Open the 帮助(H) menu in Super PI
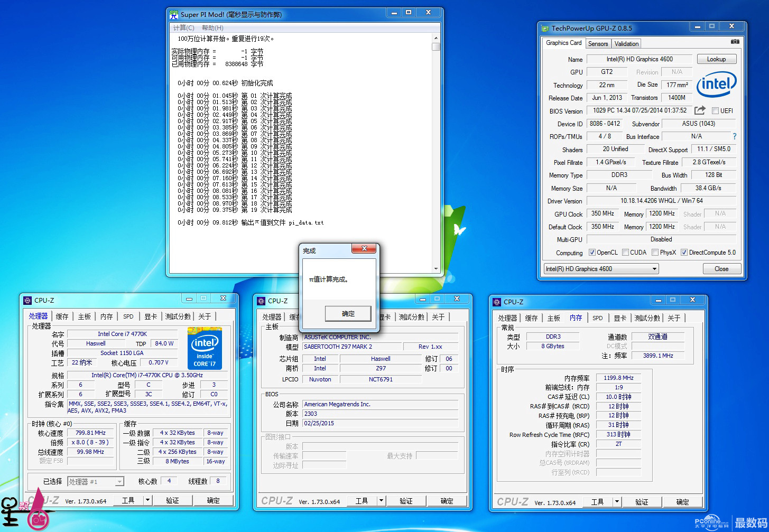 [x=212, y=27]
